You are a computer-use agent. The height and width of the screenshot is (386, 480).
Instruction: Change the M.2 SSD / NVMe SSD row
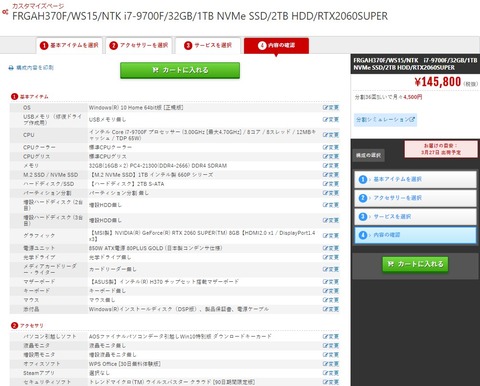[x=331, y=175]
